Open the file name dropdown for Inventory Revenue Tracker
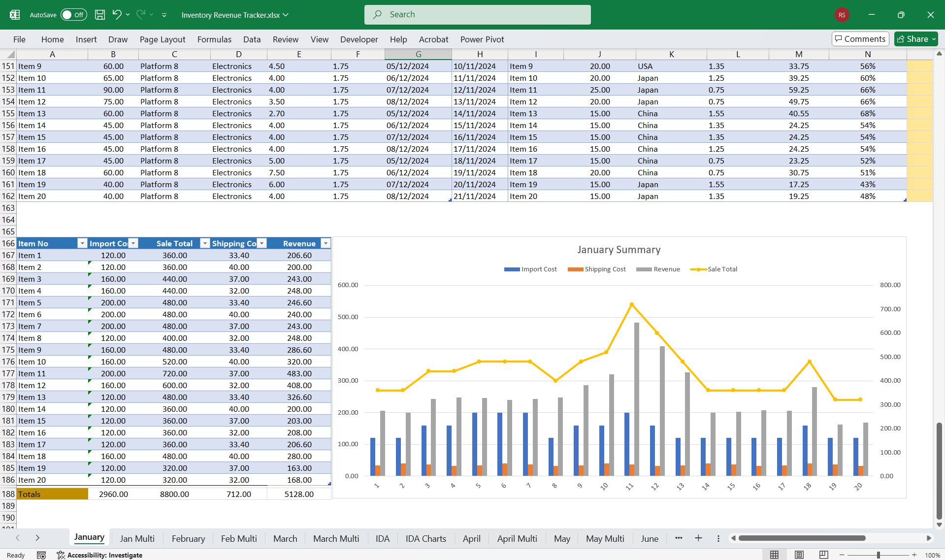The height and width of the screenshot is (560, 945). (286, 15)
